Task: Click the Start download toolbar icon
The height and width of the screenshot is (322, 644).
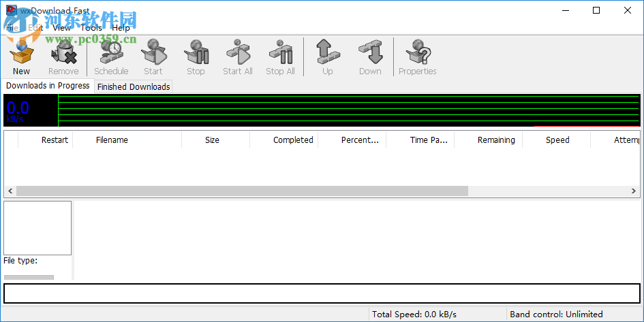Action: click(153, 57)
